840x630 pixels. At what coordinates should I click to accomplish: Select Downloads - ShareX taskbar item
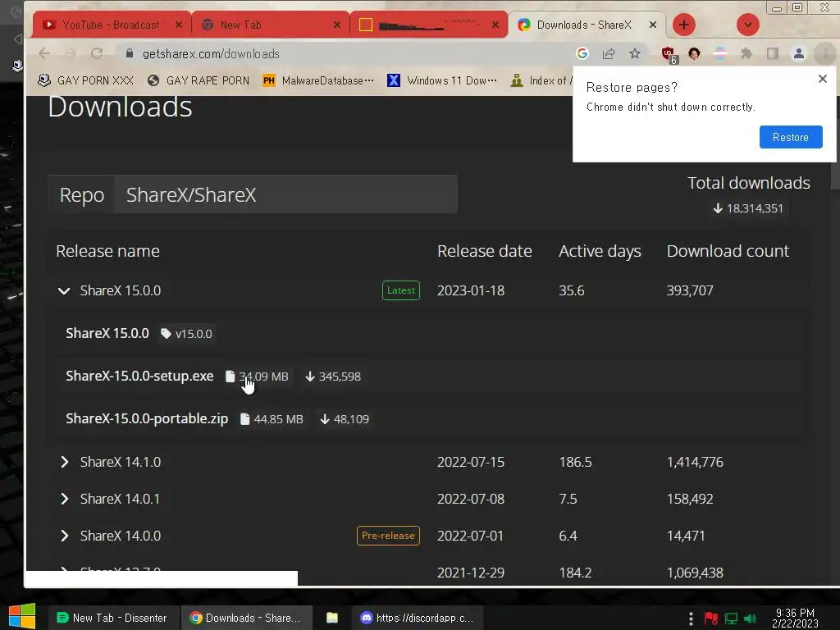[x=246, y=618]
